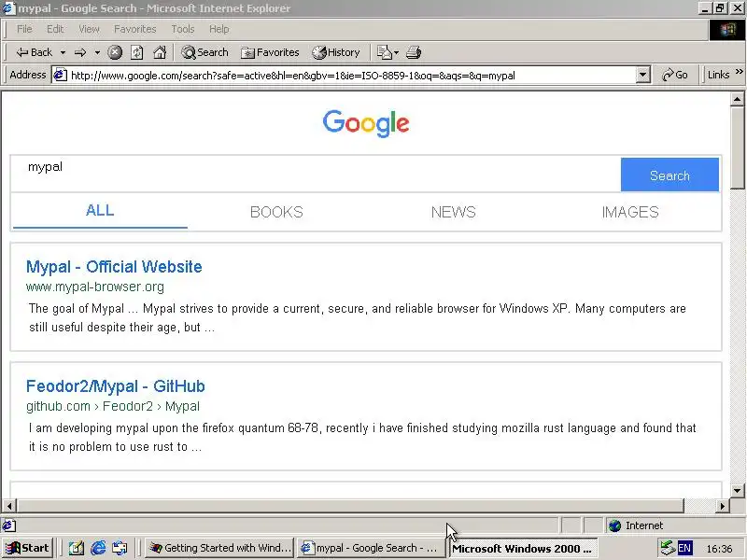The image size is (747, 560).
Task: Open the File menu
Action: click(24, 29)
